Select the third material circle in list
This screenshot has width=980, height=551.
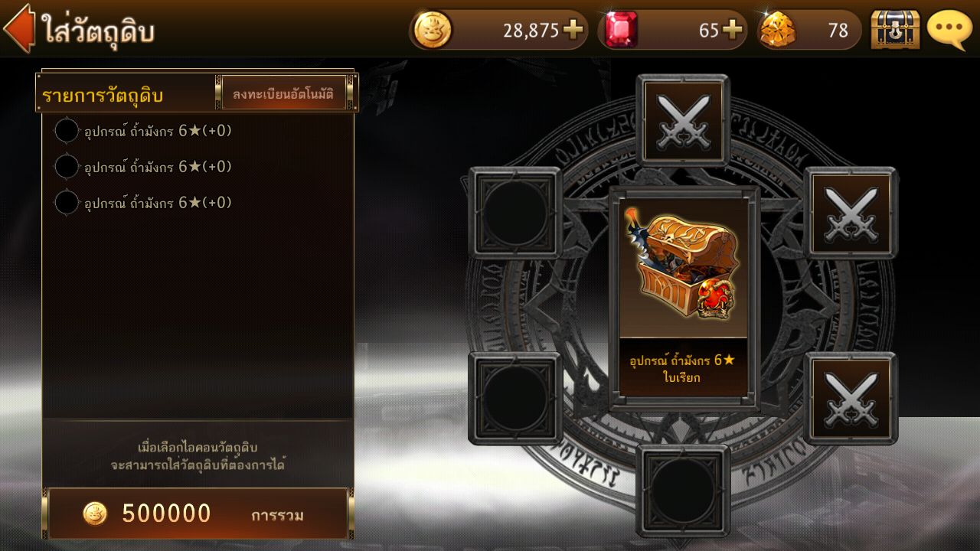(67, 203)
